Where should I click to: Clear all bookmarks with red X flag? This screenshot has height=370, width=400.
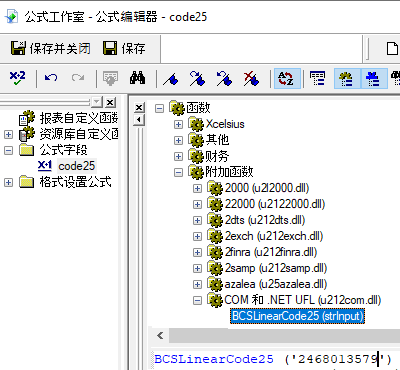pyautogui.click(x=251, y=79)
